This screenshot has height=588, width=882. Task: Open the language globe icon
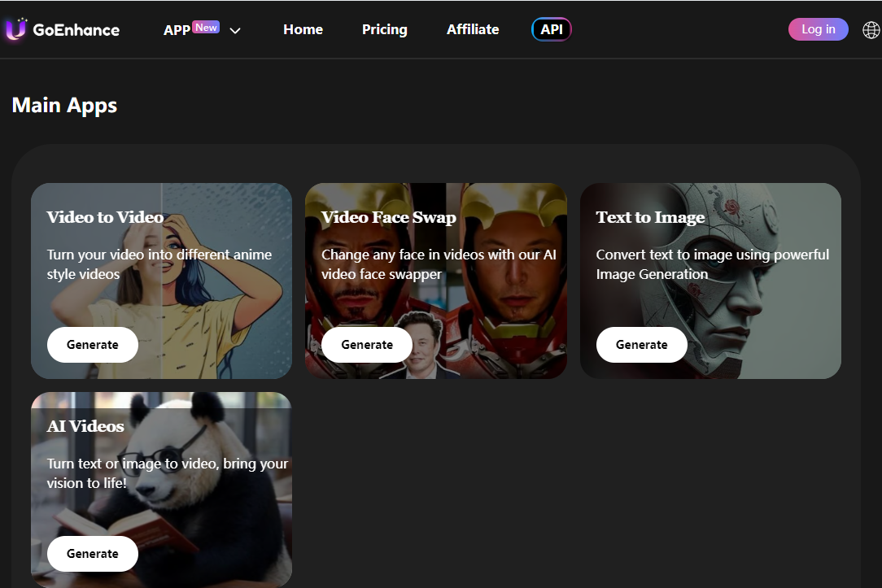871,30
